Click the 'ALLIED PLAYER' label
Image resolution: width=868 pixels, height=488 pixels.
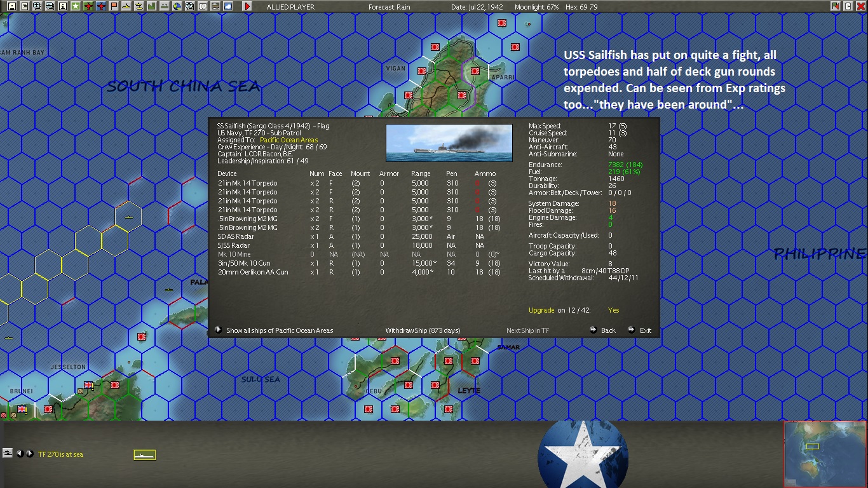click(290, 7)
